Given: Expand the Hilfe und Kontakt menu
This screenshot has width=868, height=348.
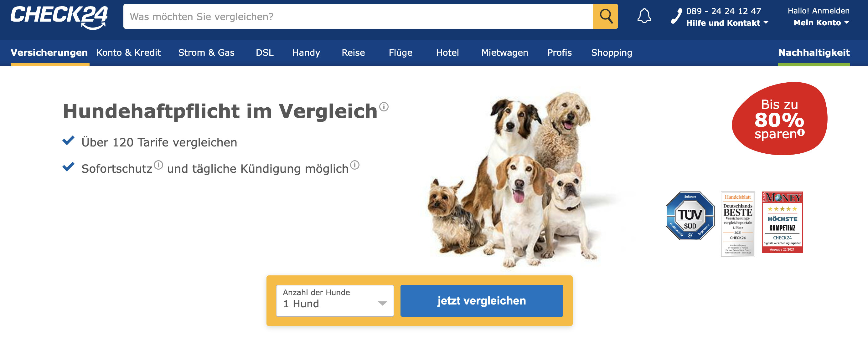Looking at the screenshot, I should pyautogui.click(x=727, y=23).
